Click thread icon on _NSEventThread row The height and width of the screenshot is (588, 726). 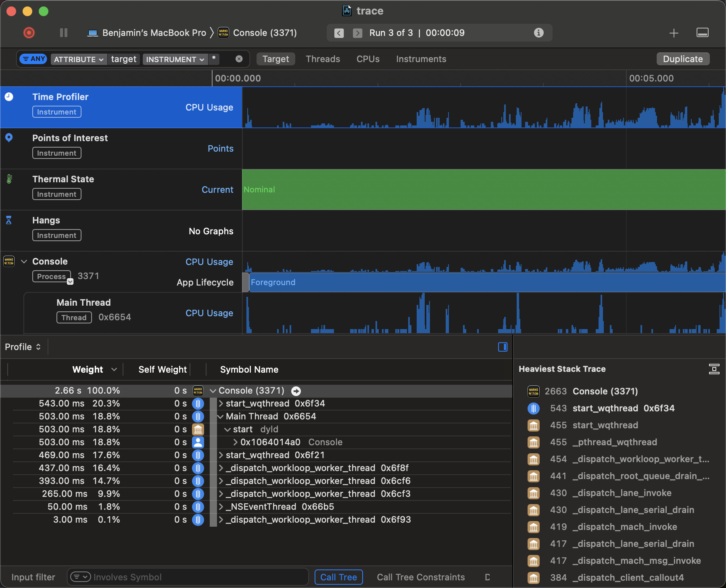point(198,507)
